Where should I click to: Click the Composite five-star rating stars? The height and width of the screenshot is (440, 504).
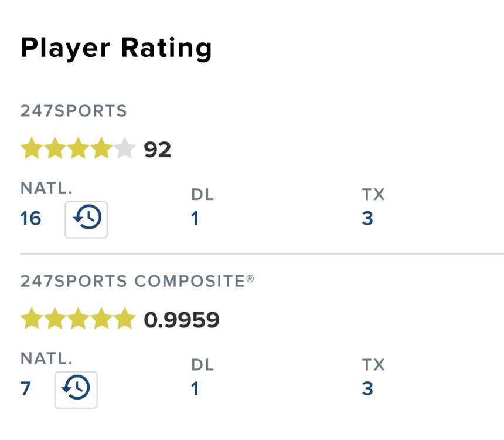coord(78,320)
